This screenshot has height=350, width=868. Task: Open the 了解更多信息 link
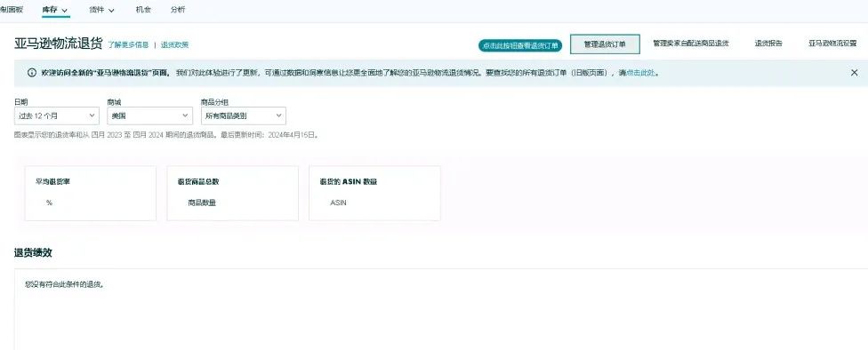[x=128, y=44]
